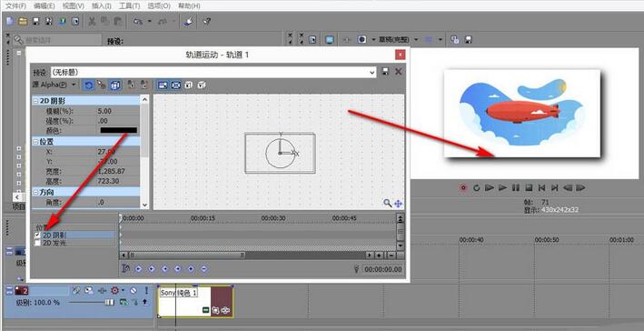Click the record button under the preview
This screenshot has height=331, width=644.
tap(463, 188)
